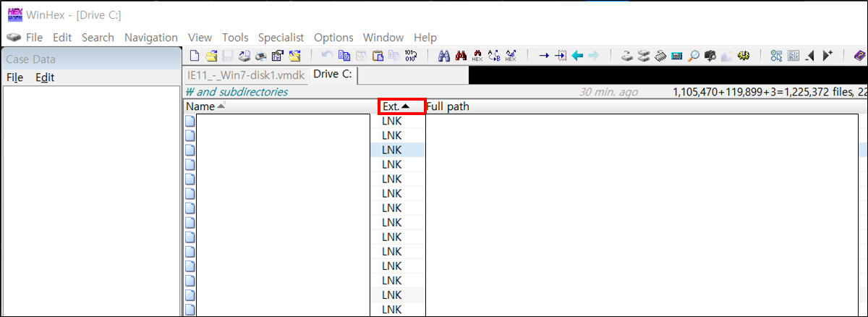
Task: Open the Tools menu
Action: 235,37
